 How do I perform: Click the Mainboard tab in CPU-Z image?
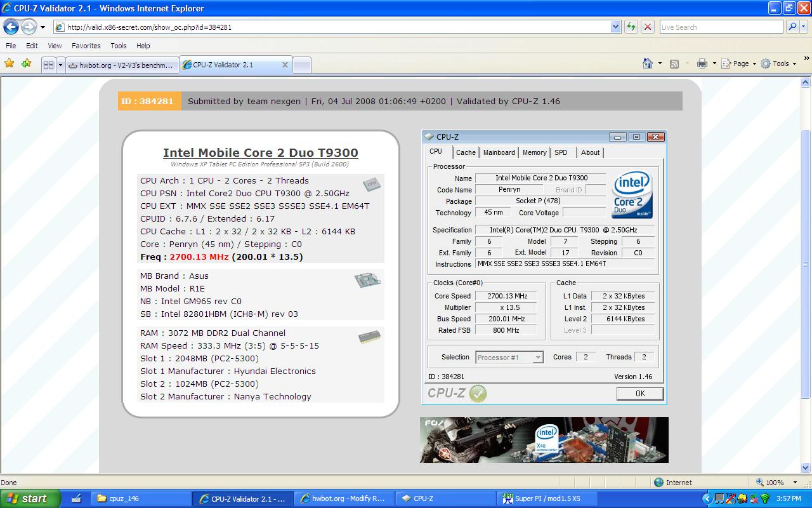point(499,152)
